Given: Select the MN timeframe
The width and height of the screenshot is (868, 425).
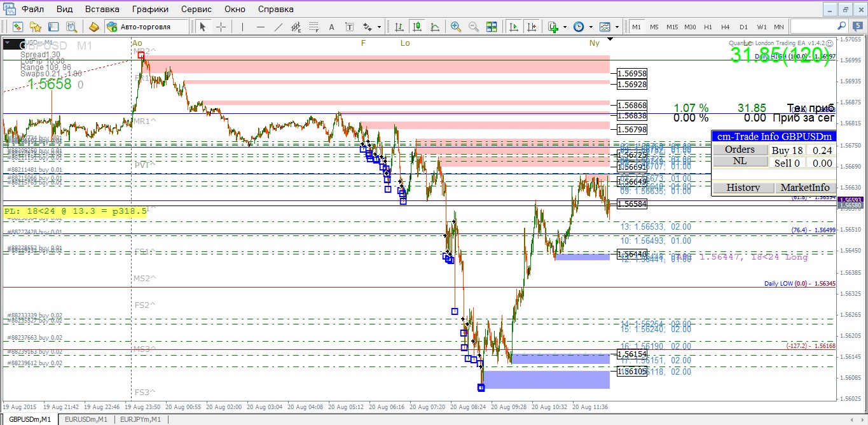Looking at the screenshot, I should point(778,27).
